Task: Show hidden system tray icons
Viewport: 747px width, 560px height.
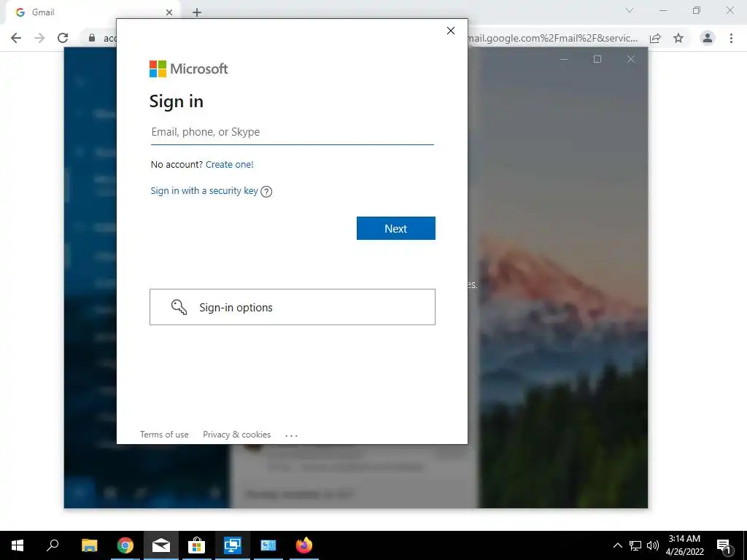Action: pyautogui.click(x=617, y=545)
